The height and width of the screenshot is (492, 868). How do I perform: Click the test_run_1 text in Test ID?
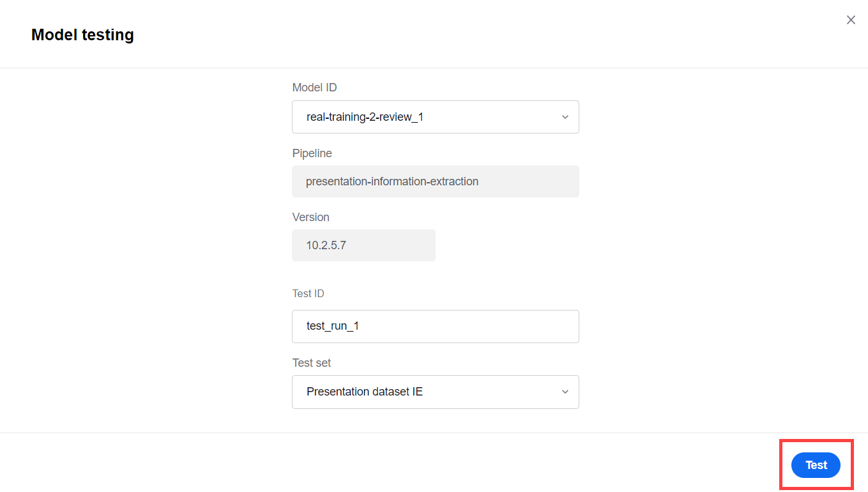point(333,326)
